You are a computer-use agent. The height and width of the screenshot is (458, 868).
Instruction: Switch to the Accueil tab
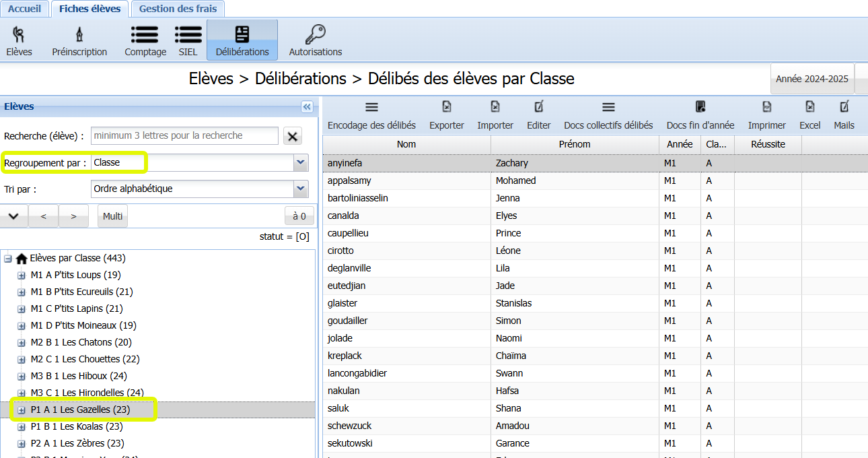24,9
